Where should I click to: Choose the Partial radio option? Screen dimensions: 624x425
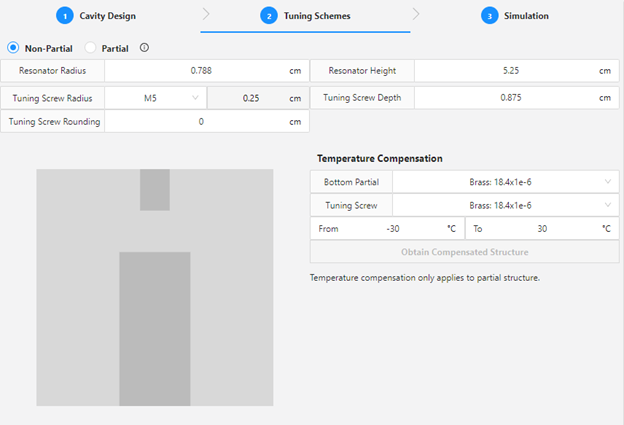click(x=90, y=48)
